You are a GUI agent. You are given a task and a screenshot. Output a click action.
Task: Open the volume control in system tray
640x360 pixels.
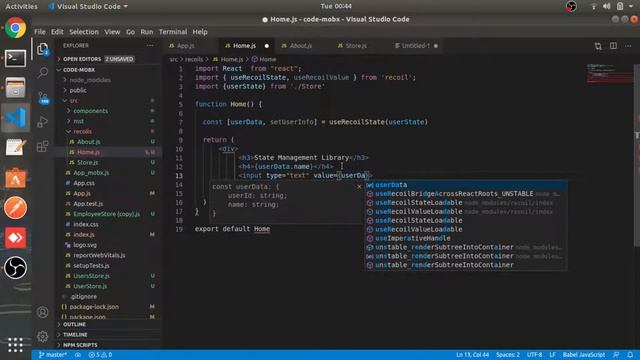click(x=607, y=6)
